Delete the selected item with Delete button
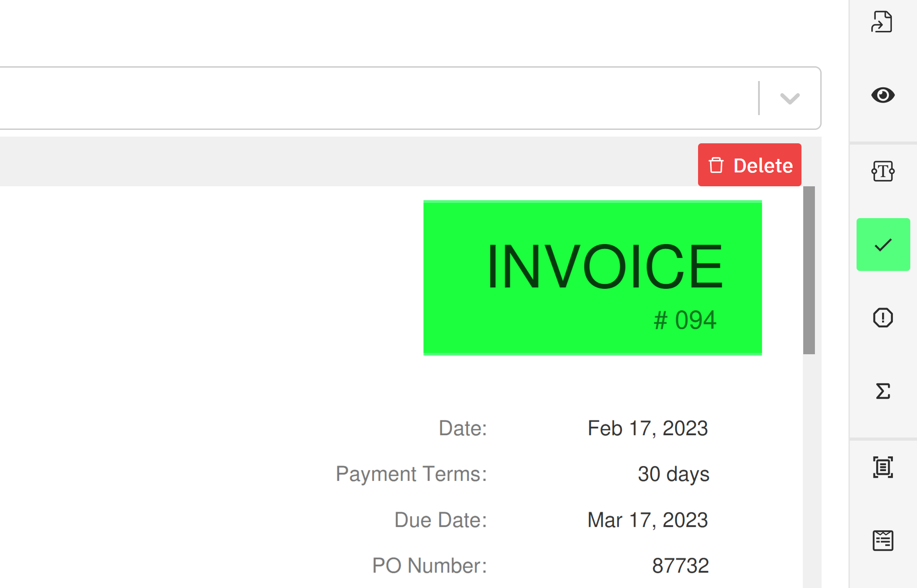Viewport: 917px width, 588px height. pyautogui.click(x=750, y=165)
